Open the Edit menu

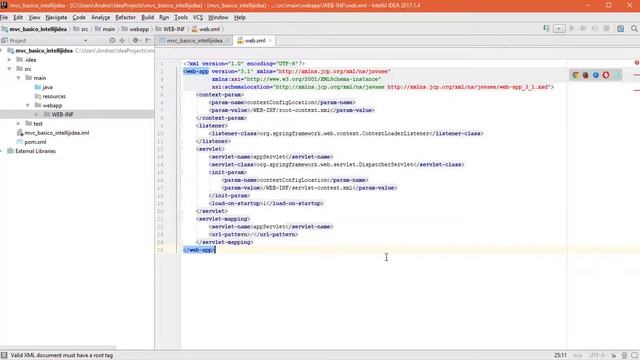(18, 18)
